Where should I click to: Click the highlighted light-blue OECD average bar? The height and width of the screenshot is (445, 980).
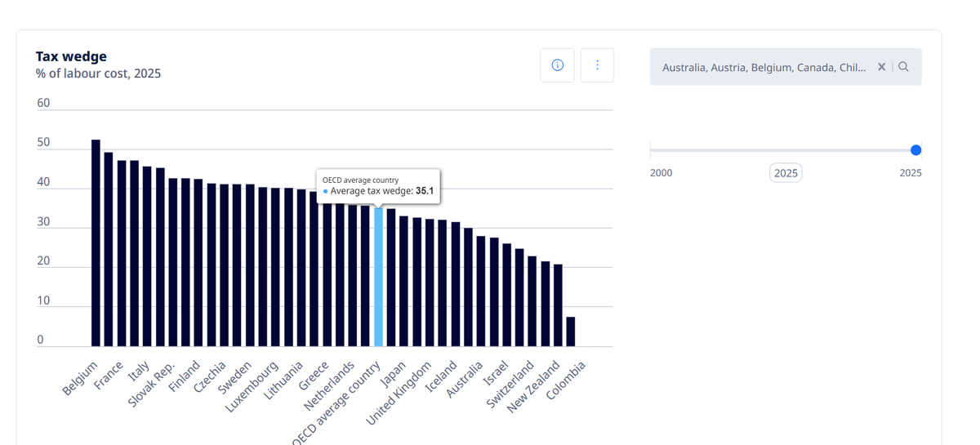(378, 276)
